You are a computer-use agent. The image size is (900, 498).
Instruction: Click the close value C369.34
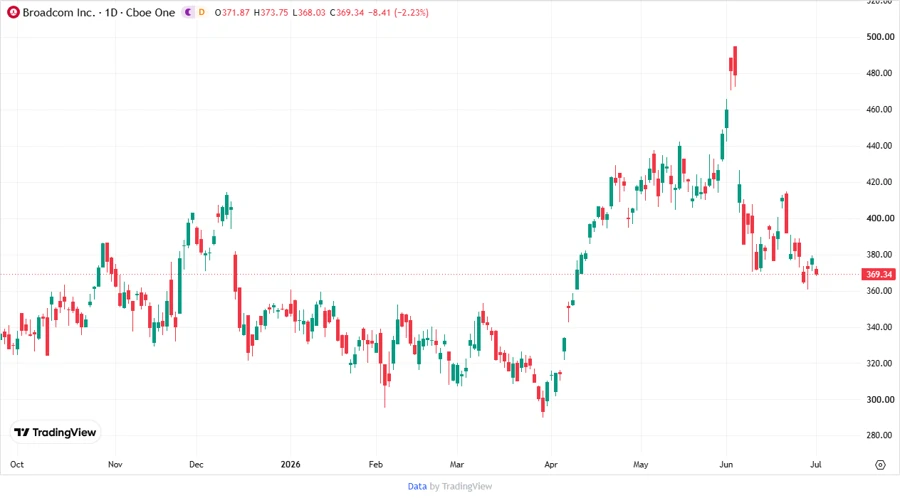(347, 12)
